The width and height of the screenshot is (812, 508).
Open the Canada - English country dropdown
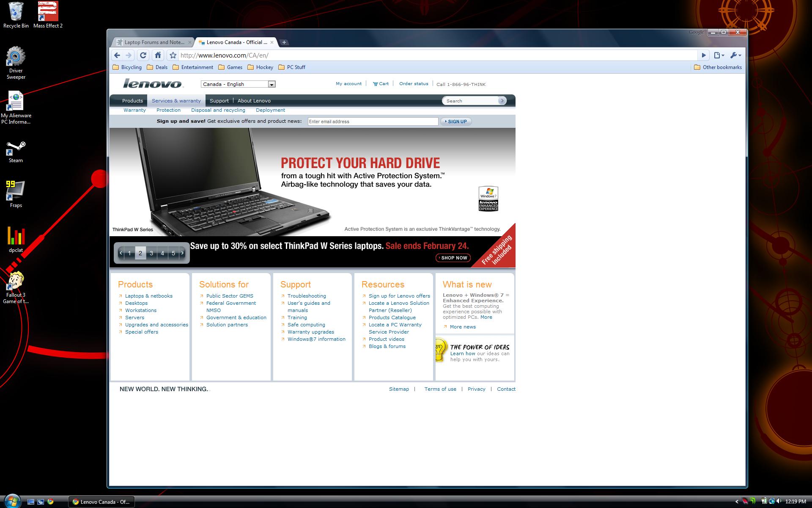[238, 84]
